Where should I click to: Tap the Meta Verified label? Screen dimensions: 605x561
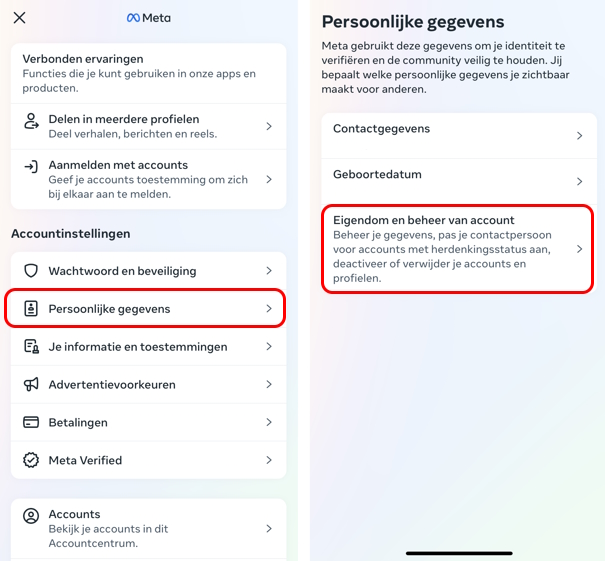(85, 460)
